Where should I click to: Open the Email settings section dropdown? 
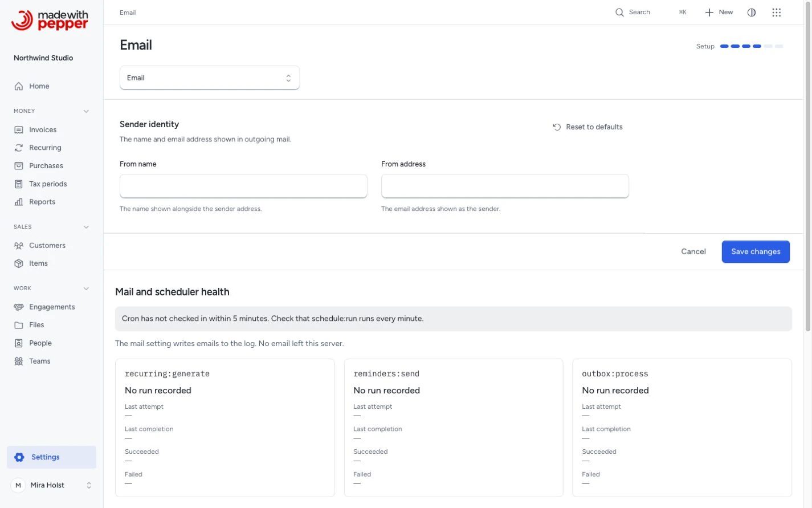click(210, 78)
